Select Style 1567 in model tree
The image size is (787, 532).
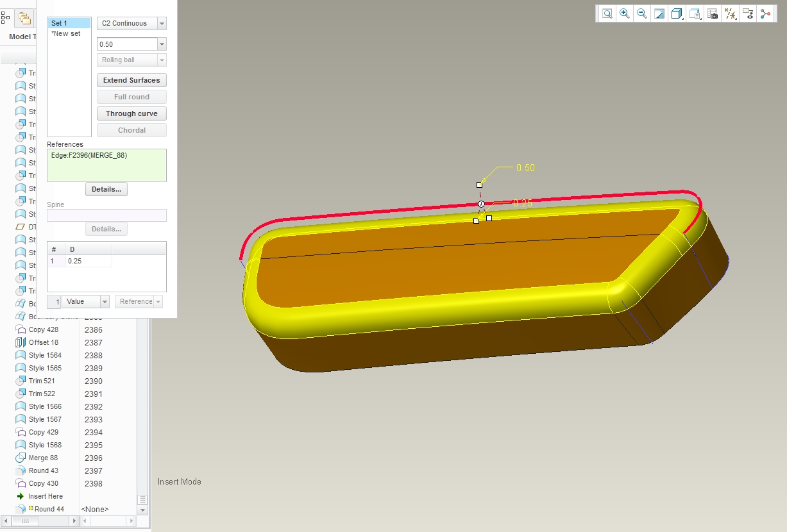coord(46,419)
